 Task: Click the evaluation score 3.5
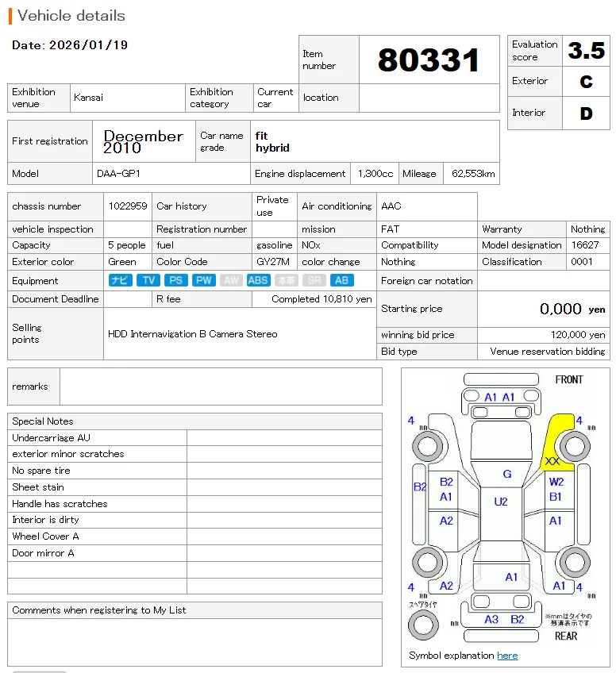point(586,51)
